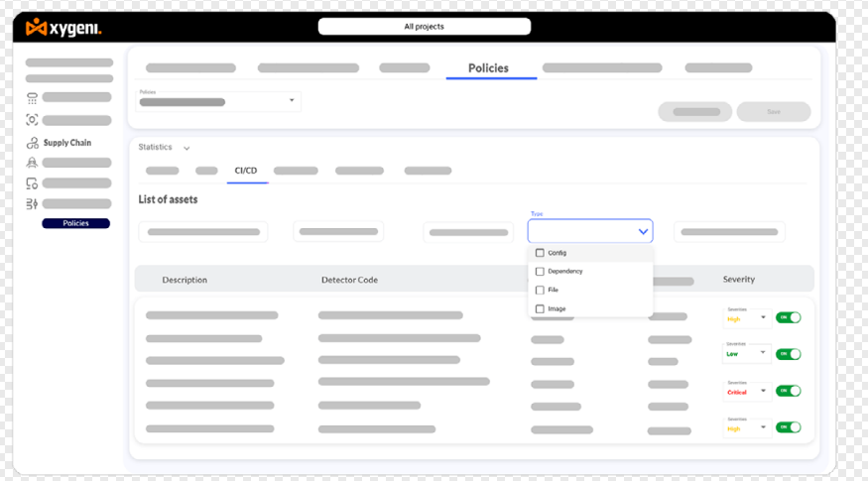Screen dimensions: 868x481
Task: Disable the toggle next to Critical severity
Action: (x=788, y=391)
